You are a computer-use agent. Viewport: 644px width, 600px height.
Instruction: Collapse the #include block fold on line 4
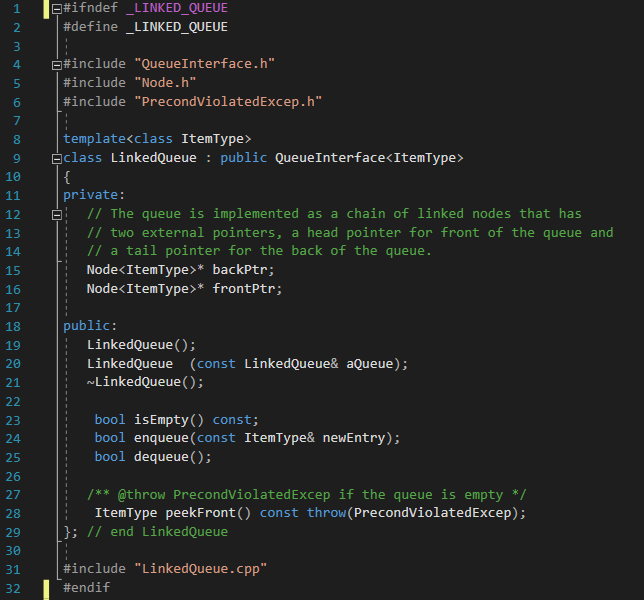click(x=57, y=65)
